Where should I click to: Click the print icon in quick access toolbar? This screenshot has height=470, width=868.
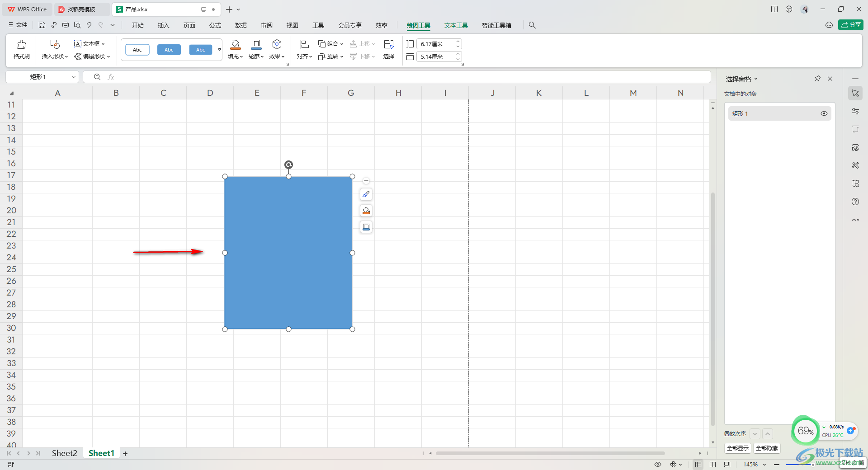point(66,25)
